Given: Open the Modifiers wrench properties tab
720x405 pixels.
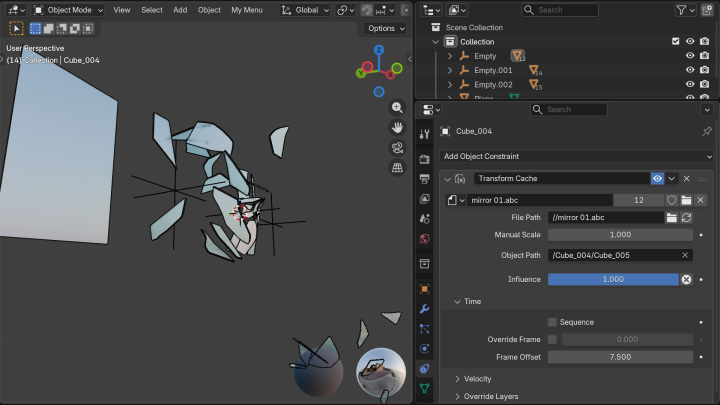Looking at the screenshot, I should click(425, 309).
